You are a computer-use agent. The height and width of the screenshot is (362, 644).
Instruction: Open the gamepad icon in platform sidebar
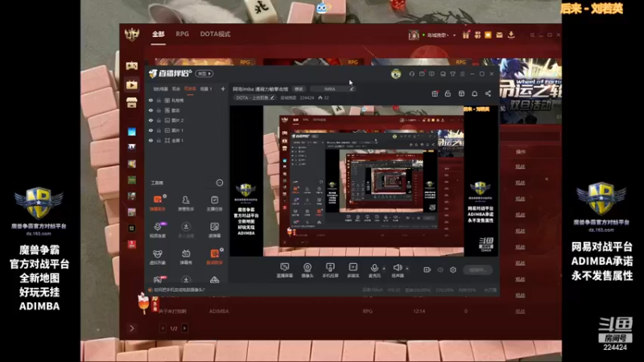(131, 66)
